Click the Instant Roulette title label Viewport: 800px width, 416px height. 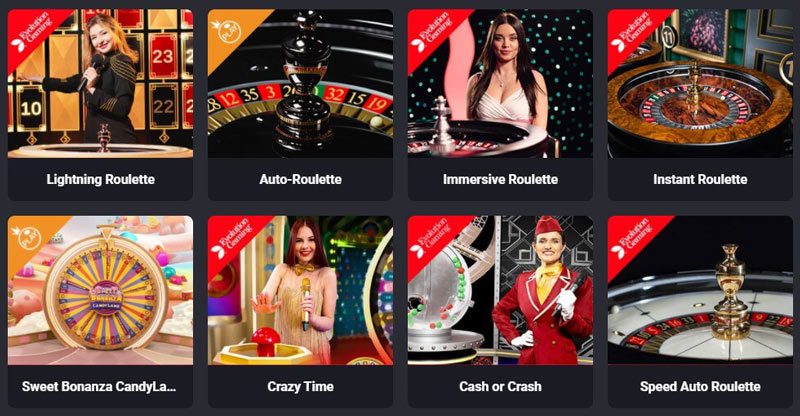coord(701,179)
